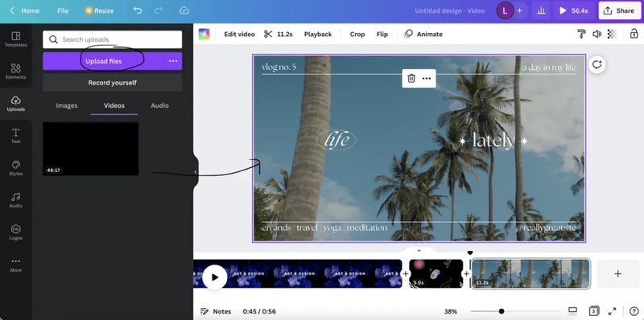The width and height of the screenshot is (644, 320).
Task: Delete the selected element with trash icon
Action: [411, 78]
